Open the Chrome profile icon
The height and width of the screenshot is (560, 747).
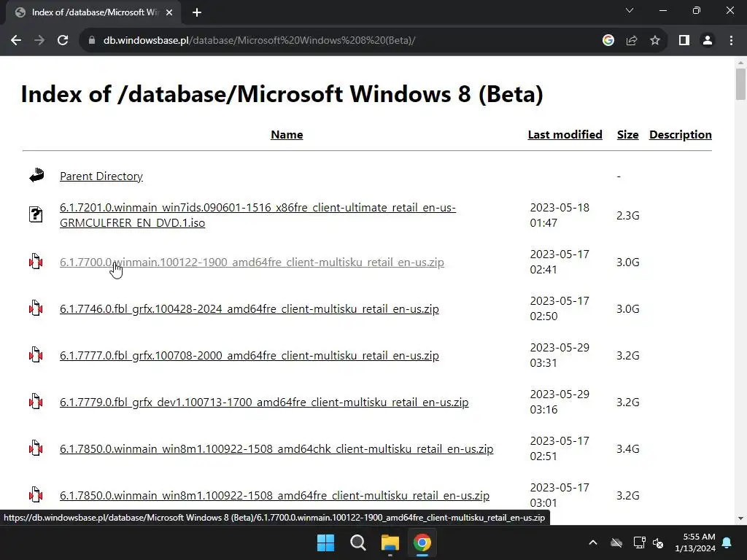[708, 41]
